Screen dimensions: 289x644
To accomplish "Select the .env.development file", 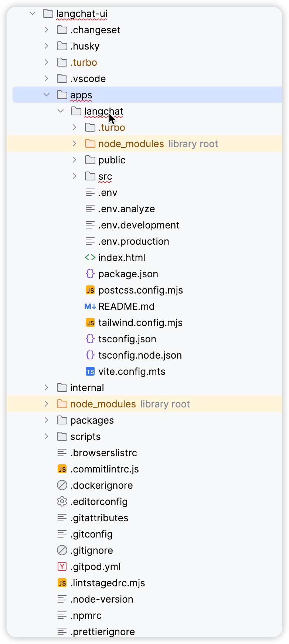I will tap(139, 225).
